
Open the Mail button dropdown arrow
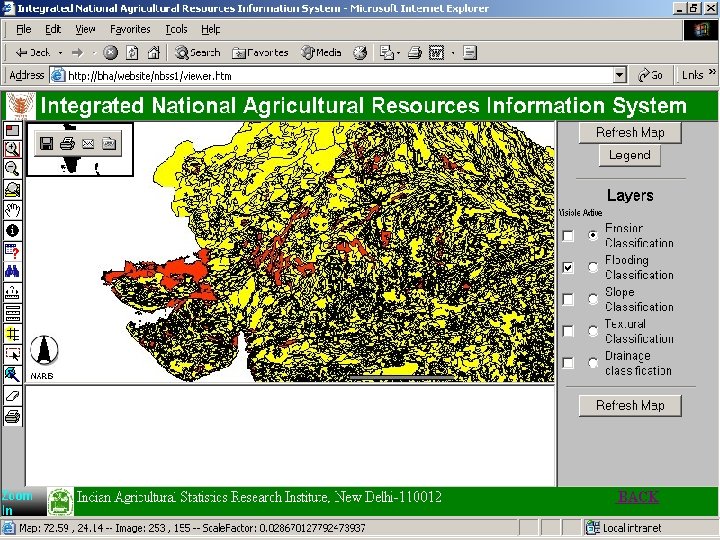(399, 53)
